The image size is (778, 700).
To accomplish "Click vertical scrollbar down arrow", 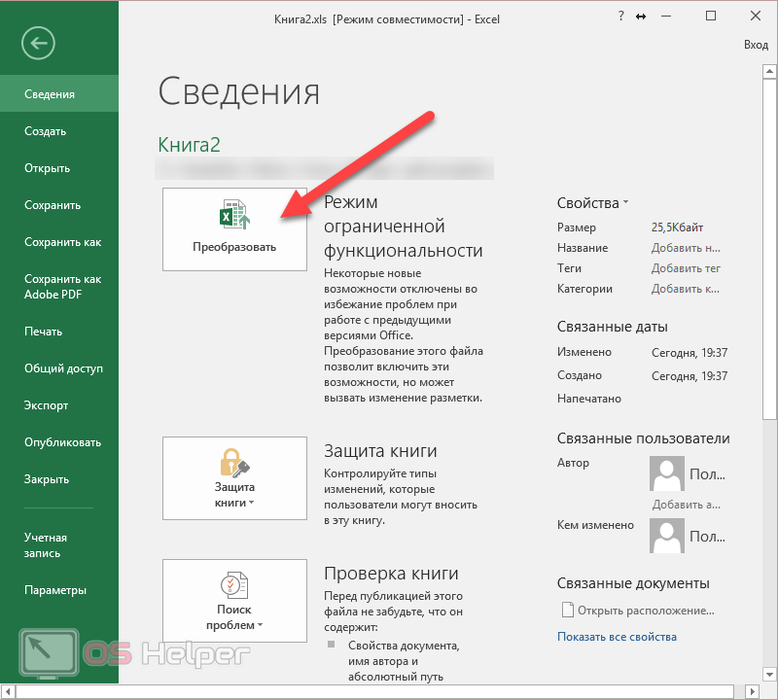I will click(769, 674).
